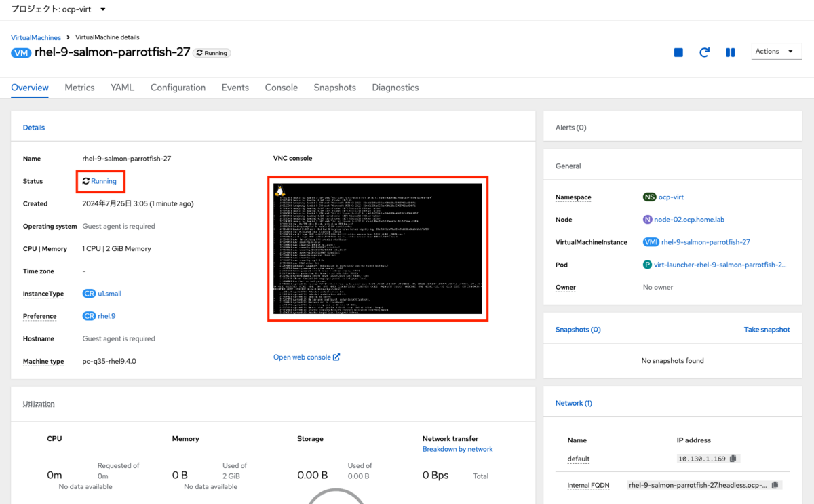
Task: Copy the IP address 10.130.1.169
Action: coord(733,459)
